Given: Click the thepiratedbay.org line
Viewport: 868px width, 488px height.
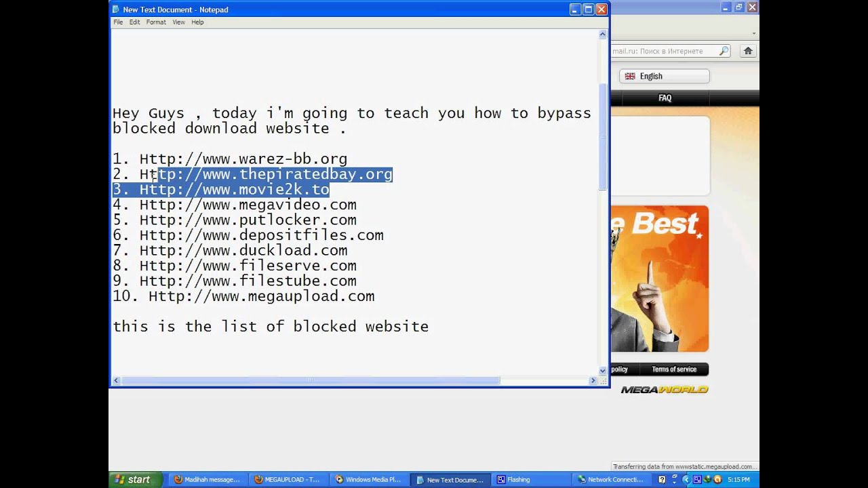Looking at the screenshot, I should tap(252, 174).
